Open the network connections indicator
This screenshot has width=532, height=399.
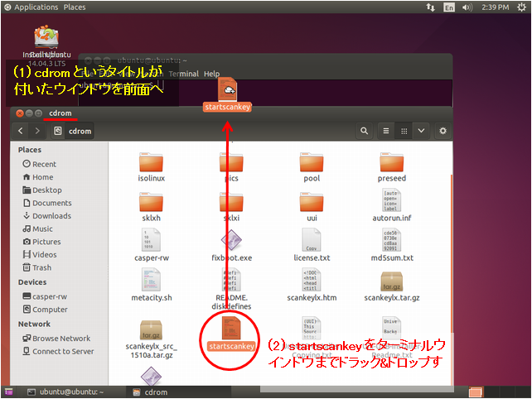pos(431,7)
